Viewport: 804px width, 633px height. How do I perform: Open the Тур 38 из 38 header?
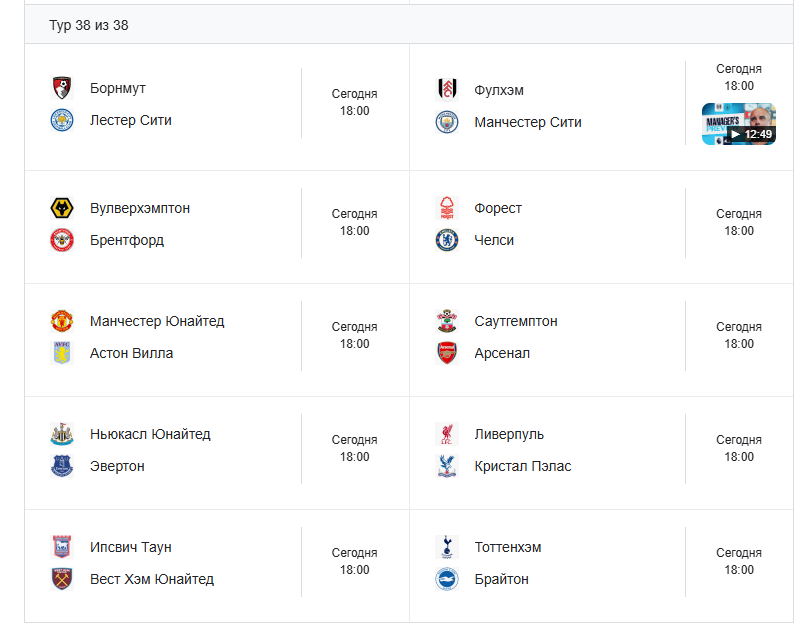click(x=89, y=25)
